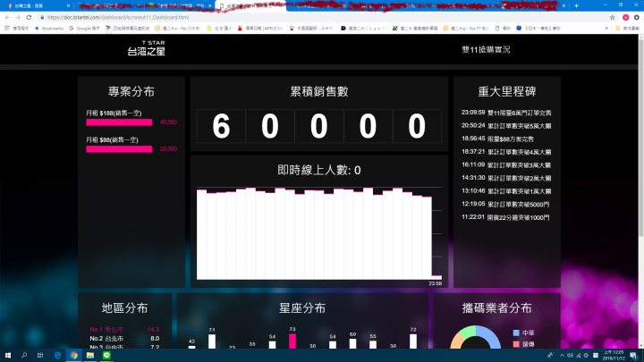Screen dimensions: 644x362
Task: Close the 台灣之星 - 首頁 tab
Action: point(68,5)
